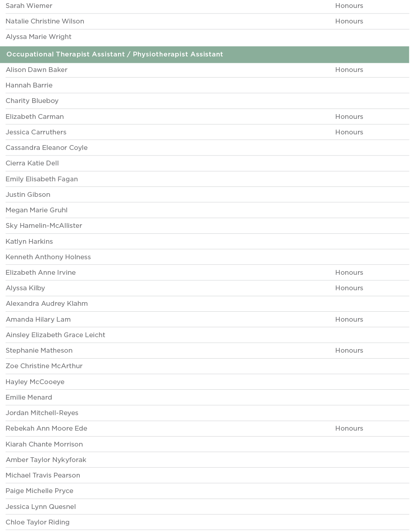The height and width of the screenshot is (532, 412).
Task: Click Honours beside Stephanie Matheson
Action: pyautogui.click(x=349, y=351)
